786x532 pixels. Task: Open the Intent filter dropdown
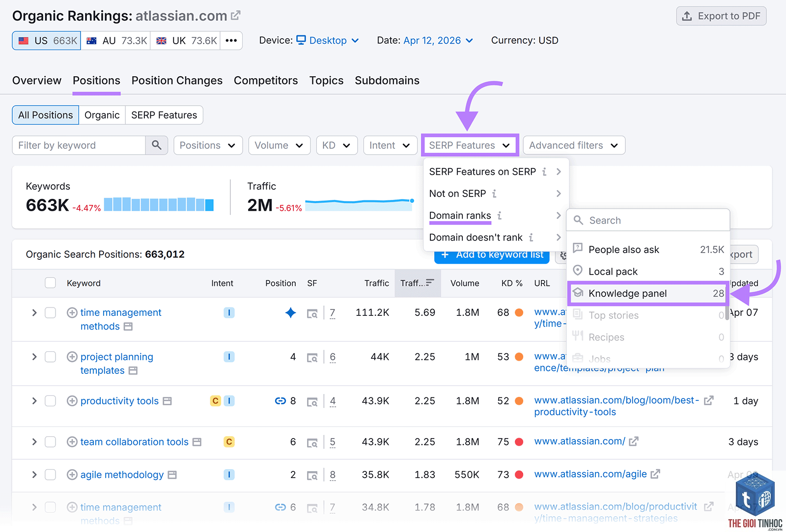coord(390,145)
